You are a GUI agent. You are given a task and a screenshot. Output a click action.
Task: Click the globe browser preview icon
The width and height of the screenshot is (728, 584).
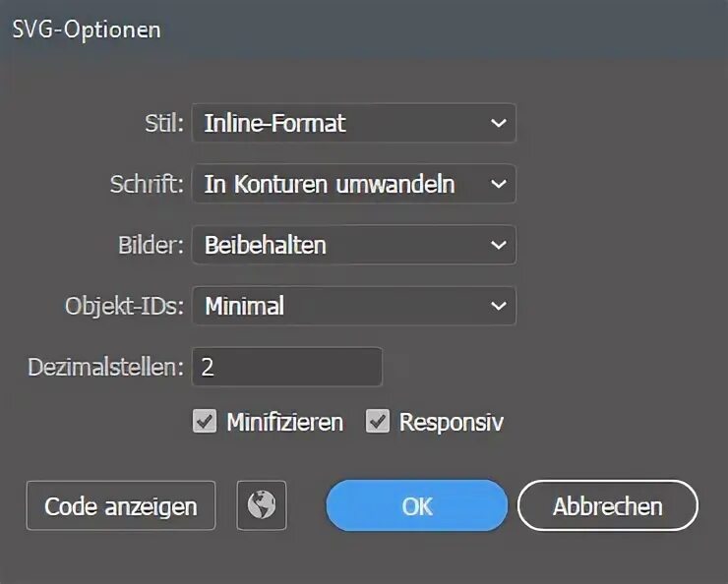[x=262, y=505]
